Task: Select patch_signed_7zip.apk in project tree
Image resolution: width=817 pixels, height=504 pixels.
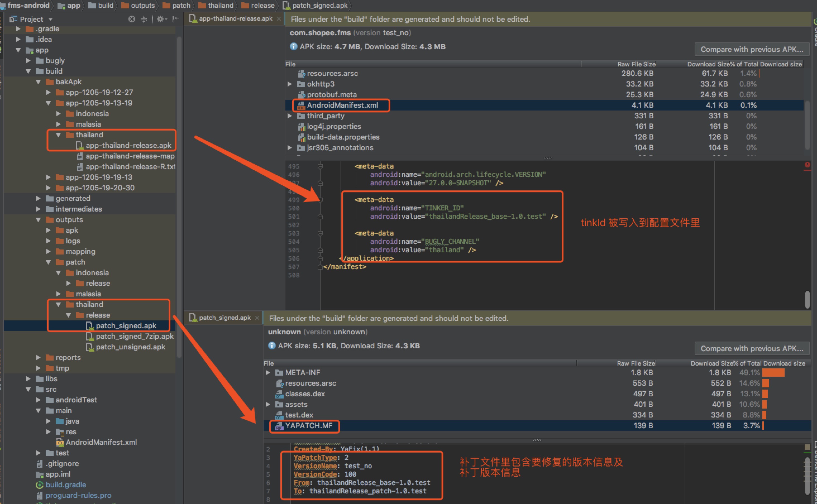Action: 134,336
